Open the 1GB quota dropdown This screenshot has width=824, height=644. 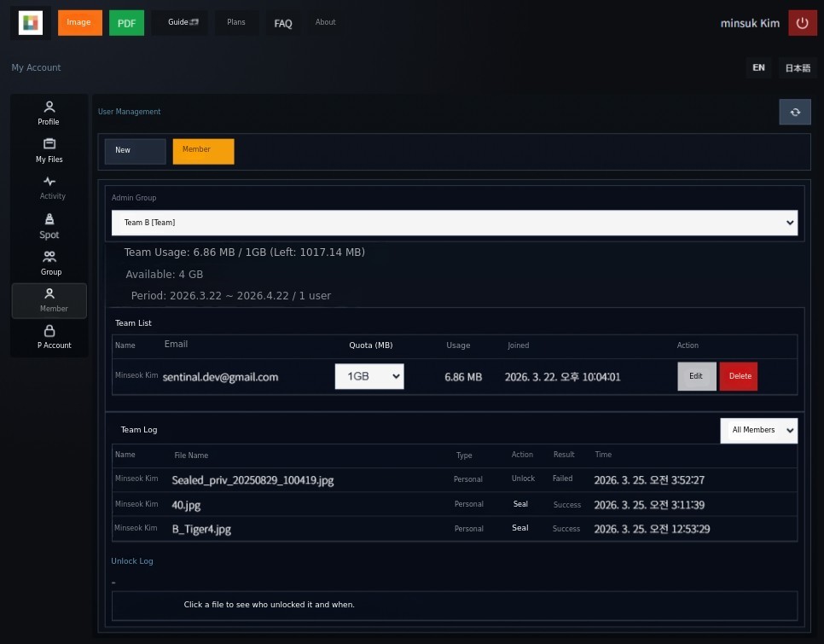tap(368, 376)
